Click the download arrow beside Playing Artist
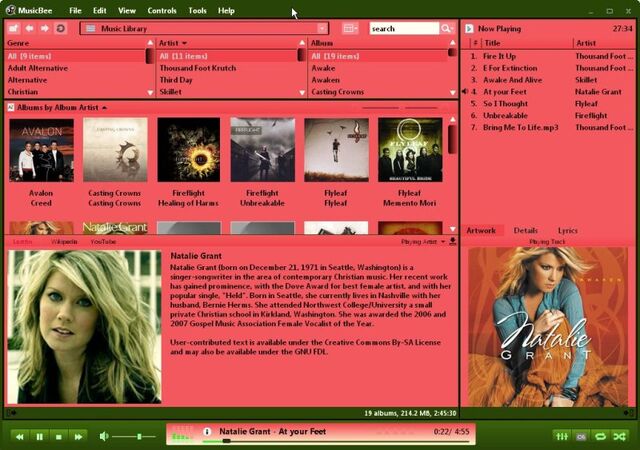This screenshot has width=640, height=450. [x=453, y=242]
